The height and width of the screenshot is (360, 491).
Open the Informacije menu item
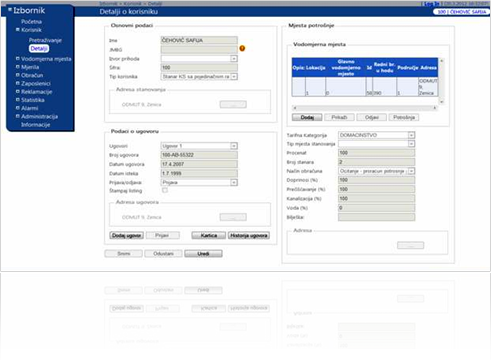coord(35,125)
